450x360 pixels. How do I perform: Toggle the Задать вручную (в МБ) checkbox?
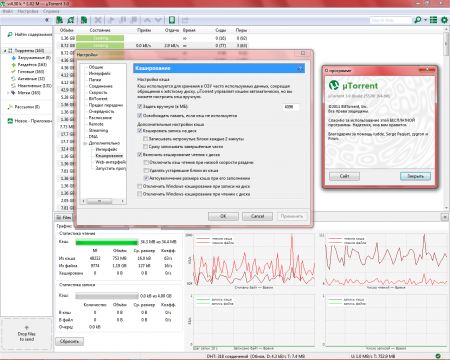pyautogui.click(x=140, y=107)
